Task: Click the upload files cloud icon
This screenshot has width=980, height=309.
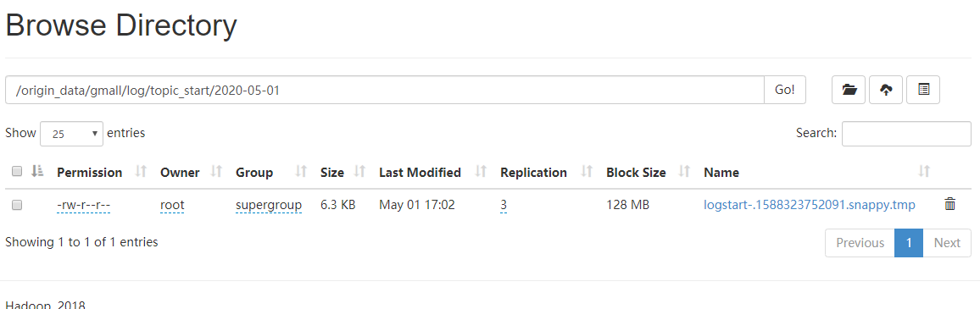Action: tap(886, 90)
